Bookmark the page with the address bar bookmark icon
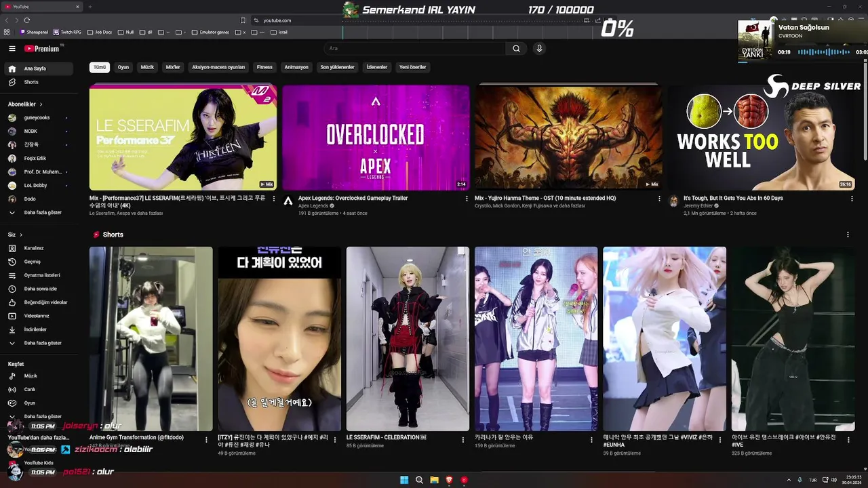Screen dimensions: 868x488 point(243,20)
